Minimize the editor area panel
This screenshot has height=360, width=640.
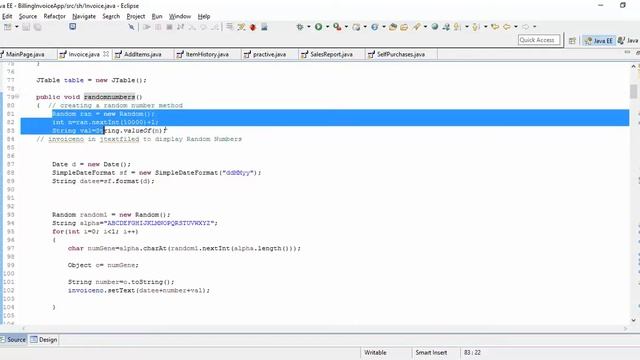(x=627, y=52)
